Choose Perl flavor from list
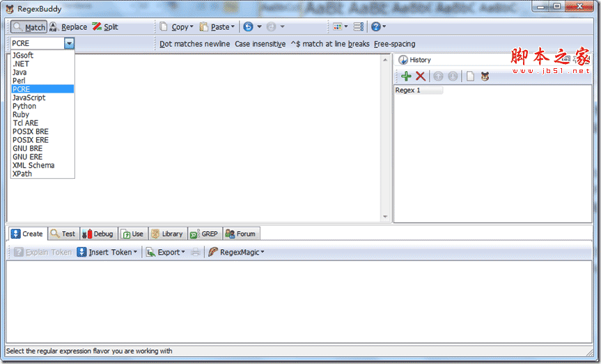Image resolution: width=601 pixels, height=364 pixels. pos(42,81)
